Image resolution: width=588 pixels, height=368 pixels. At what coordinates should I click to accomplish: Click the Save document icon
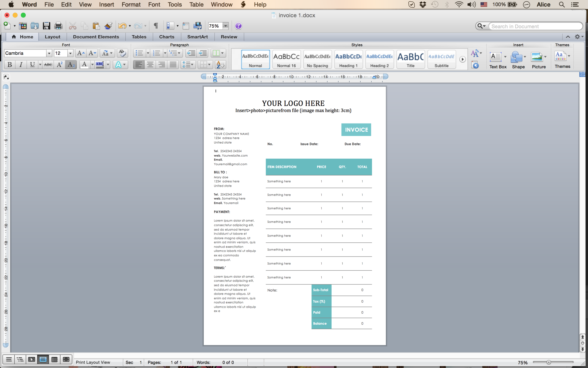[x=46, y=26]
